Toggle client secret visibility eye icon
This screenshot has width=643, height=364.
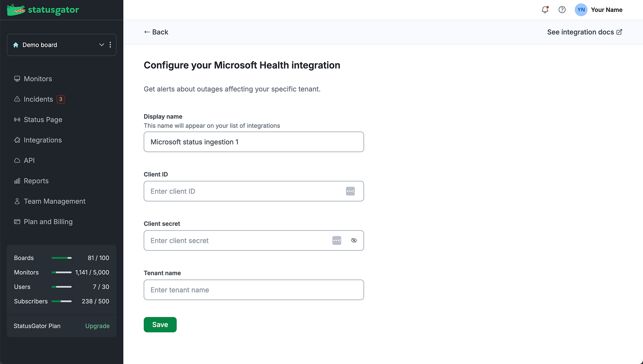click(x=354, y=241)
